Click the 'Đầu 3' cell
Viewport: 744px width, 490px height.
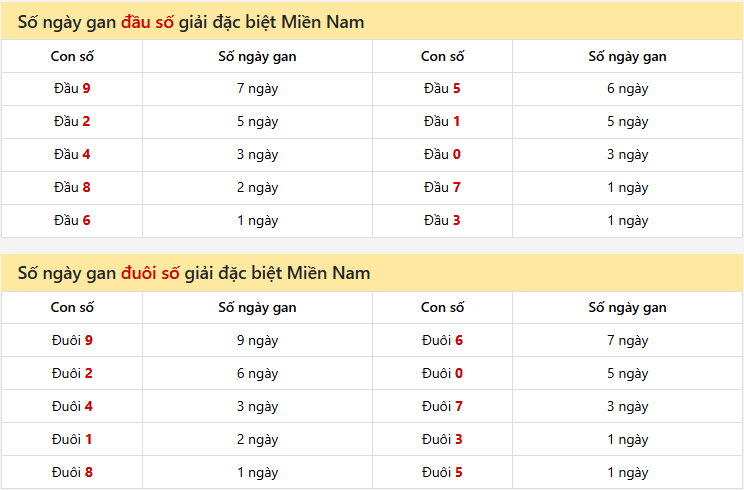coord(442,221)
